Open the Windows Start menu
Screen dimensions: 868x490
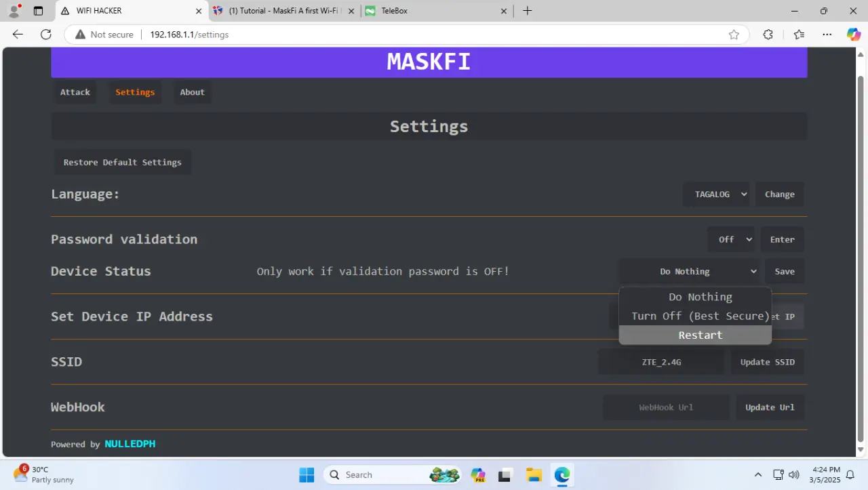307,475
